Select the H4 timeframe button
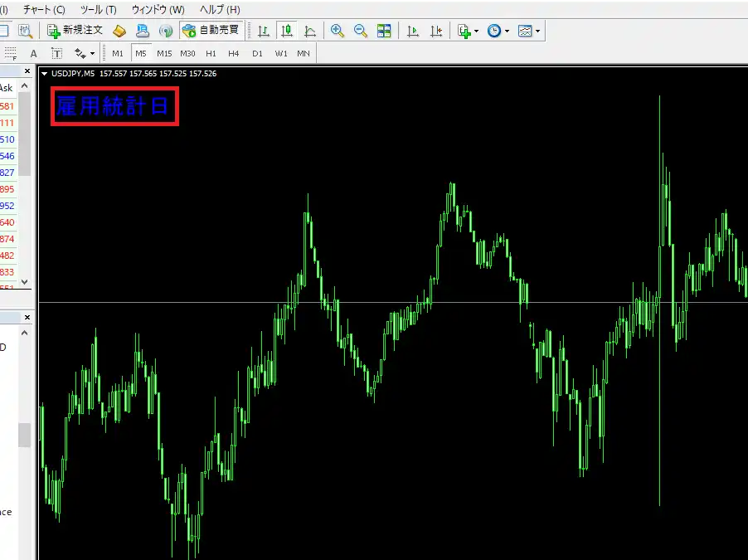748x560 pixels. (234, 53)
